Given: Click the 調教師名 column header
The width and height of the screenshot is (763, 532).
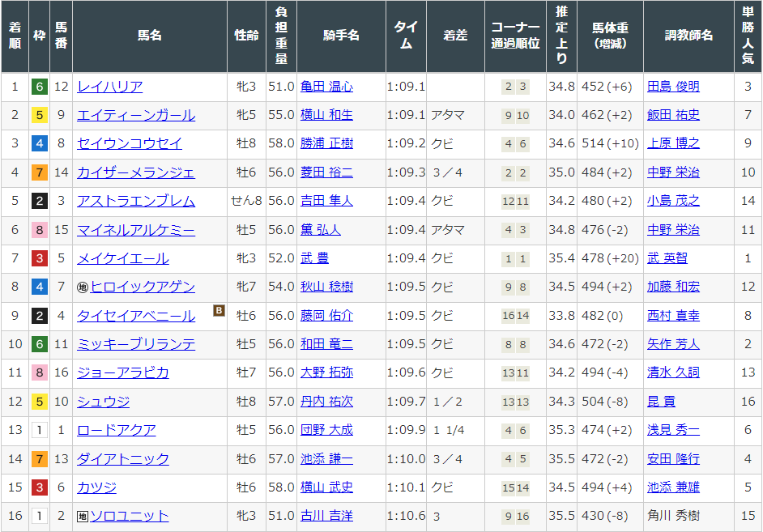Looking at the screenshot, I should pos(688,36).
